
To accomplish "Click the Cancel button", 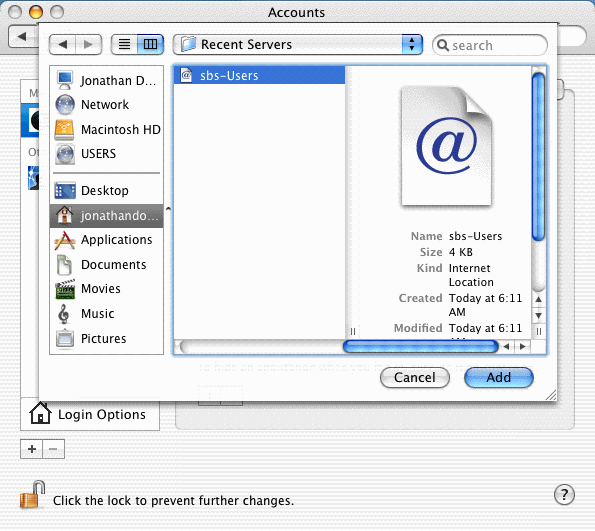I will coord(414,378).
